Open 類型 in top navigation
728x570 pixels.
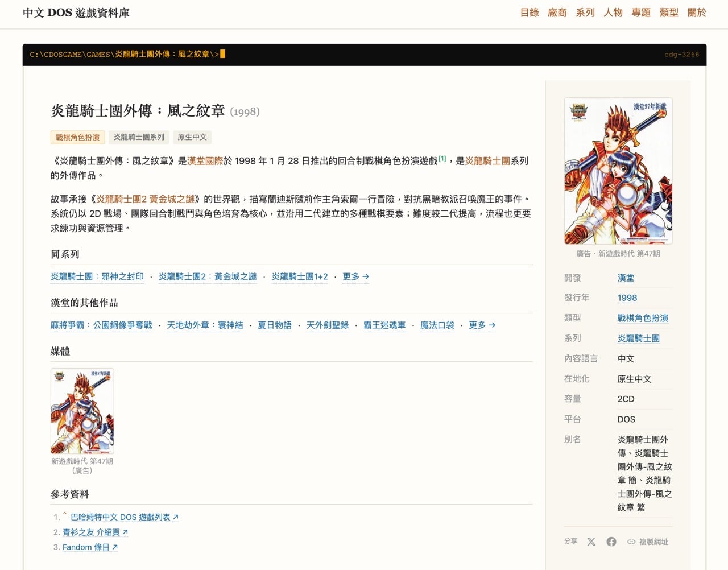point(669,13)
